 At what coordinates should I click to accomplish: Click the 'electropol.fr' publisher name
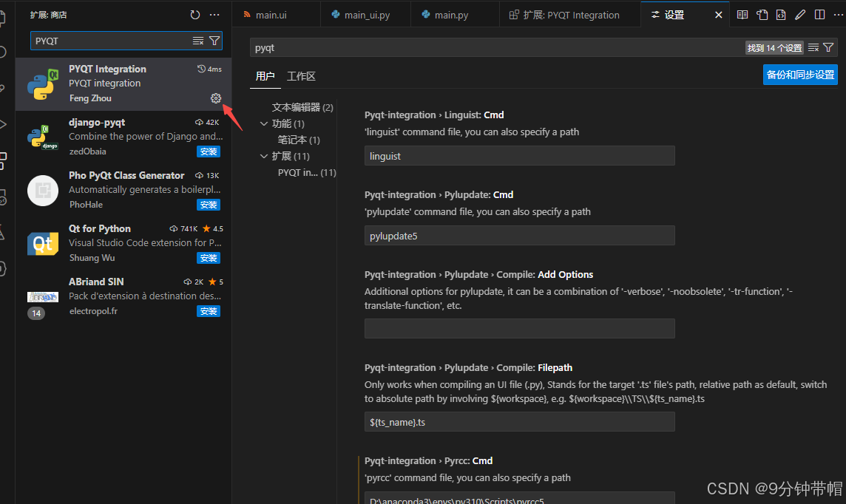click(93, 311)
